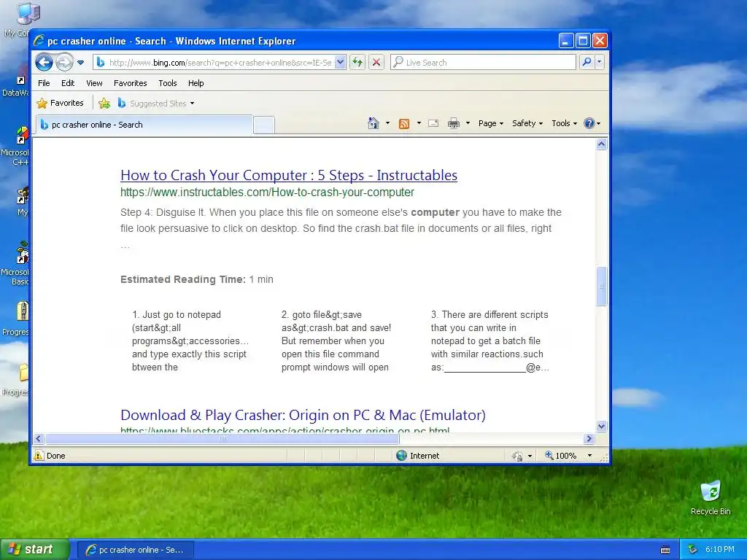This screenshot has height=560, width=747.
Task: Click the RSS Feeds icon
Action: coord(404,124)
